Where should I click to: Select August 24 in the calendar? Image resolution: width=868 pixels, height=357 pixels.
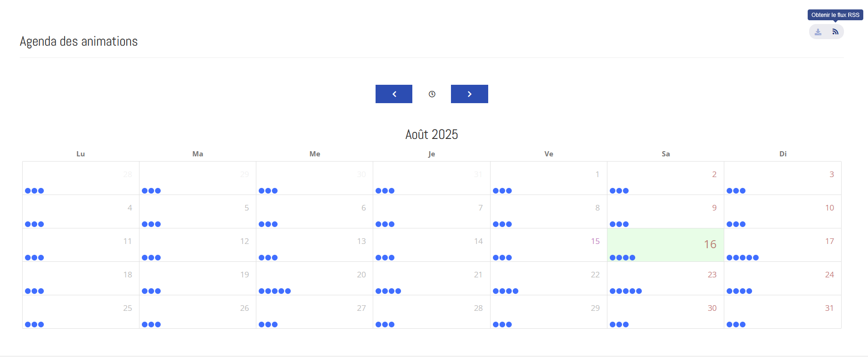click(x=829, y=275)
